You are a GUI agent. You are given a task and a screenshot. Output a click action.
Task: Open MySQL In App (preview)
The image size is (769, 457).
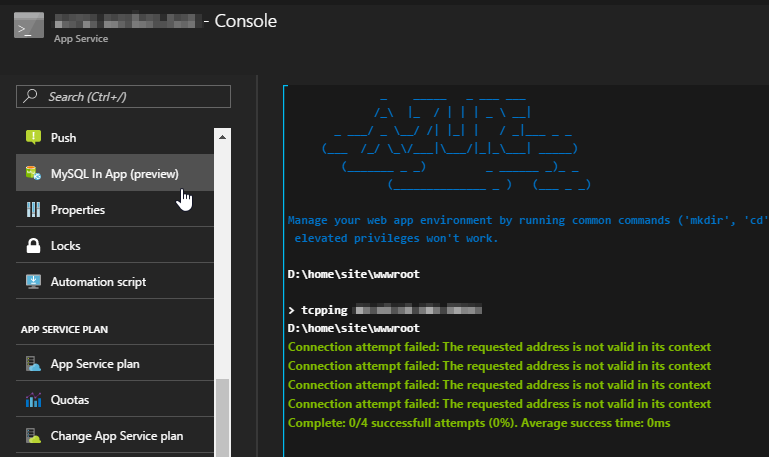pos(115,173)
